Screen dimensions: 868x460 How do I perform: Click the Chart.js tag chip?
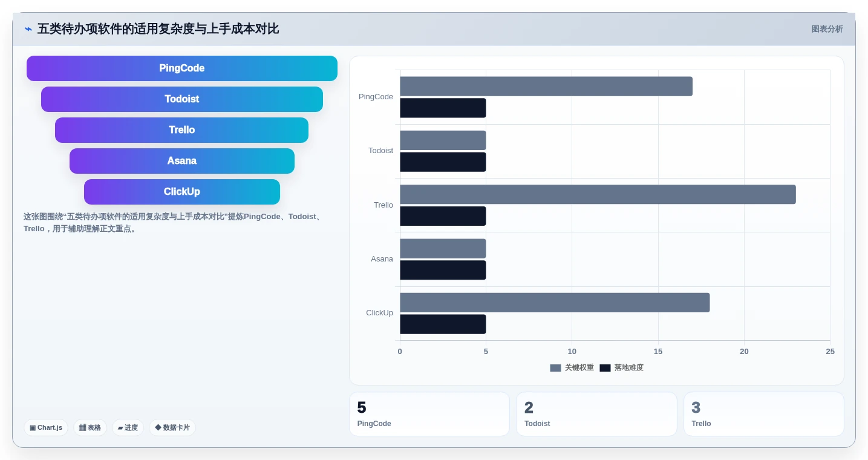coord(46,427)
